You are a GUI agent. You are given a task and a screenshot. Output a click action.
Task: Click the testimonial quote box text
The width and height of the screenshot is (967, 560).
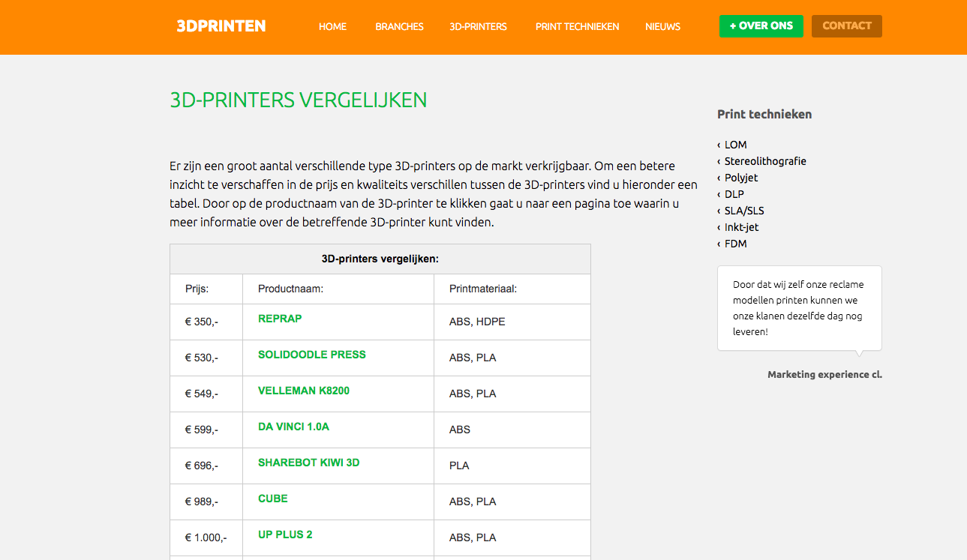point(799,308)
